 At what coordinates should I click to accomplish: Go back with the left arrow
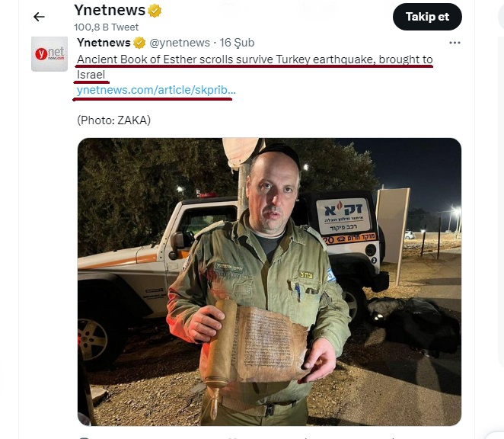(39, 17)
